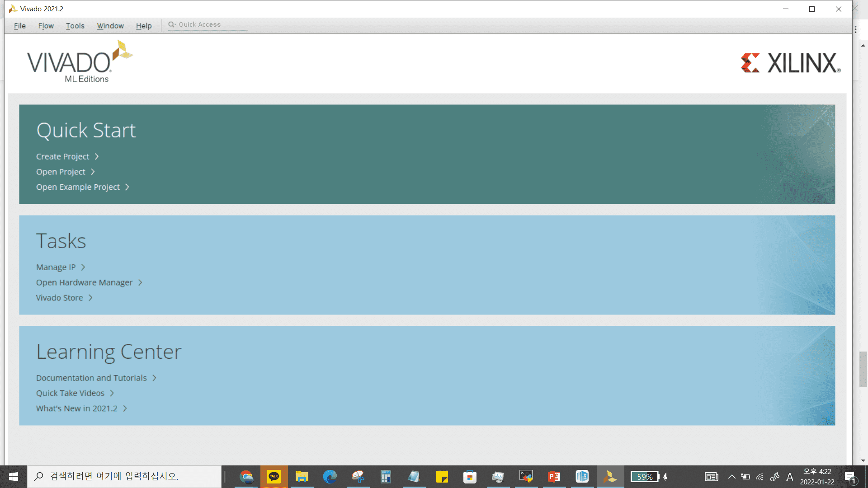Launch Calculator from the taskbar
Screen dimensions: 868x488
click(386, 477)
